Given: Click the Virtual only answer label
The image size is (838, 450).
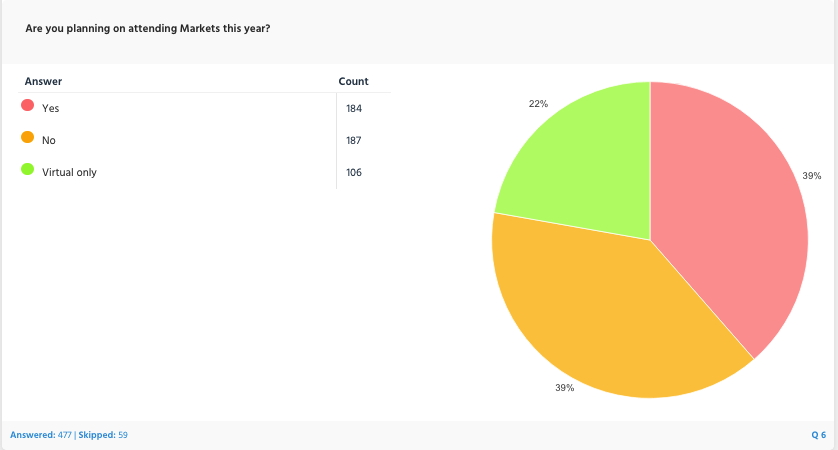Looking at the screenshot, I should [69, 172].
